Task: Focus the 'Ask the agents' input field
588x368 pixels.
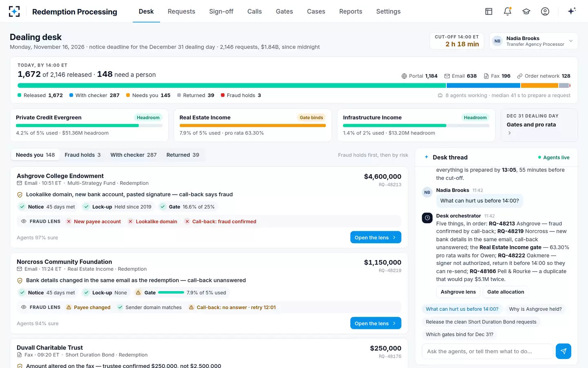Action: coord(487,351)
